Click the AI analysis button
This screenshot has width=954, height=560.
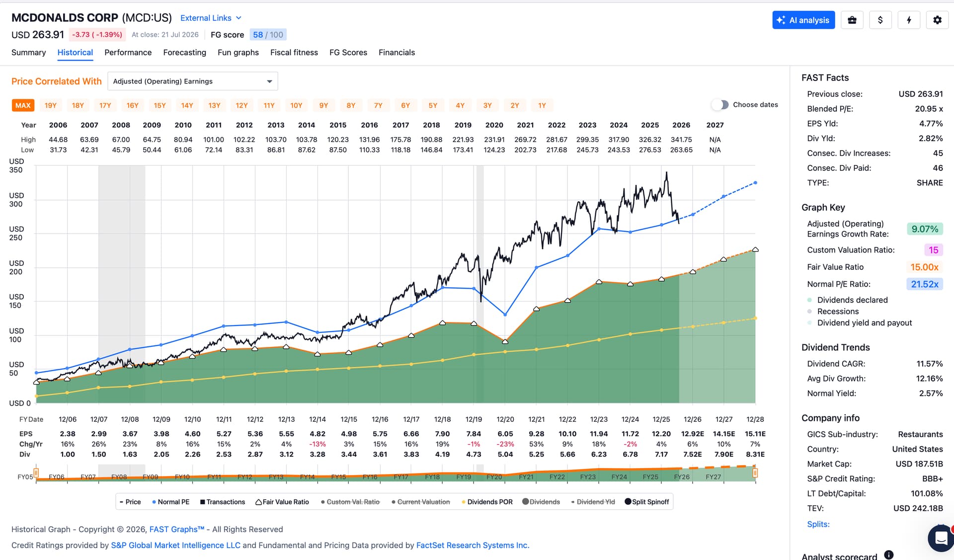tap(803, 20)
